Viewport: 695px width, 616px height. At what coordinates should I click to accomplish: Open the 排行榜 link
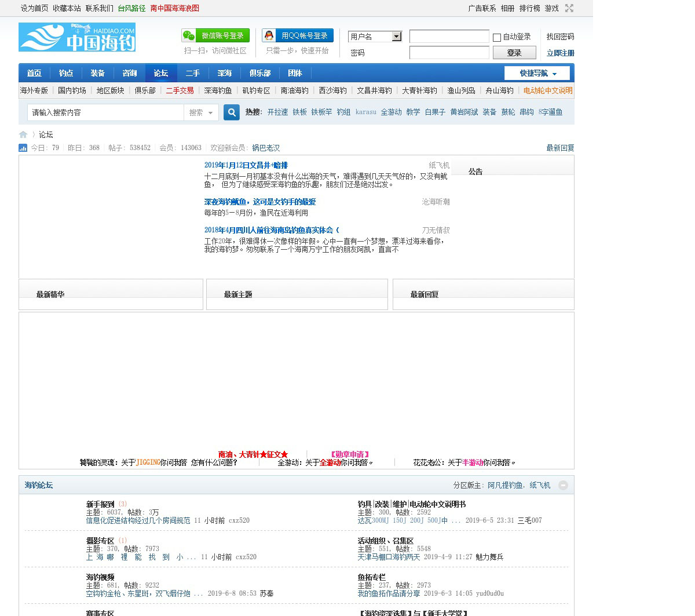coord(529,8)
